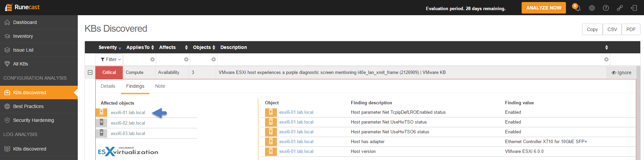Sort by Objects column
This screenshot has width=644, height=160.
pyautogui.click(x=204, y=47)
